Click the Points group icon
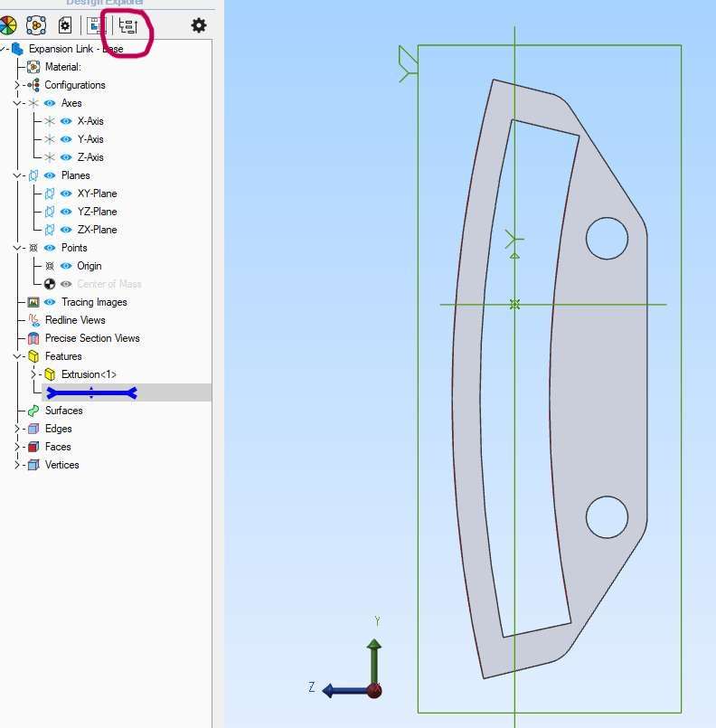This screenshot has height=728, width=716. (33, 248)
